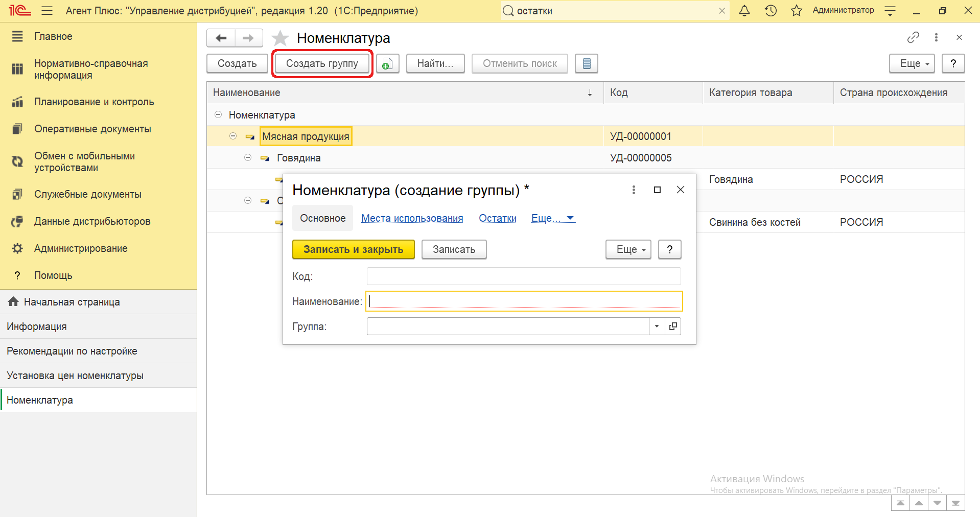
Task: Switch to Установка цен номенклатуры page
Action: pos(98,375)
